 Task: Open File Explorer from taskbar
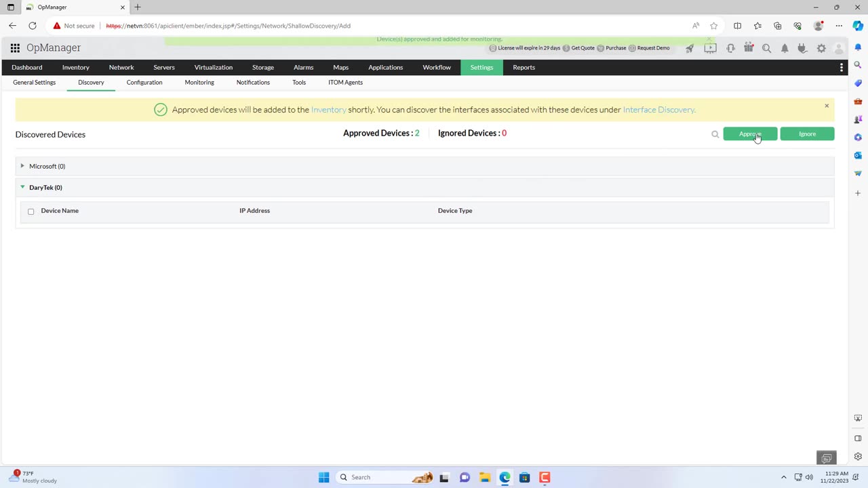tap(484, 477)
